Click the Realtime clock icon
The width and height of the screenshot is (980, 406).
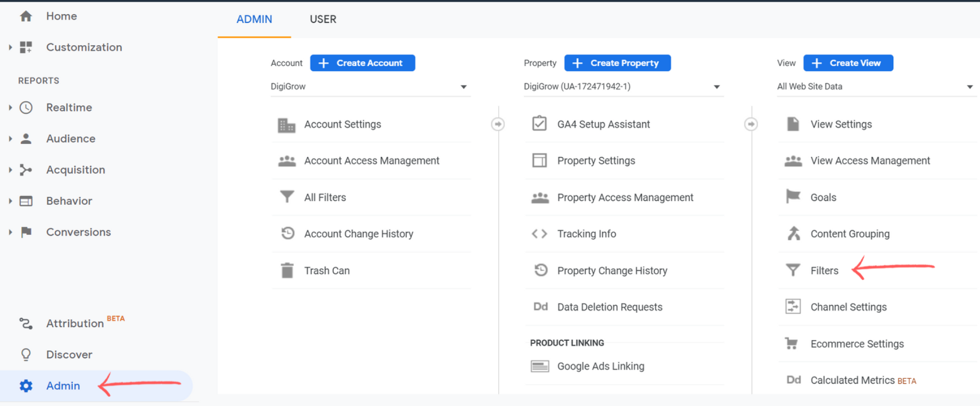point(26,107)
